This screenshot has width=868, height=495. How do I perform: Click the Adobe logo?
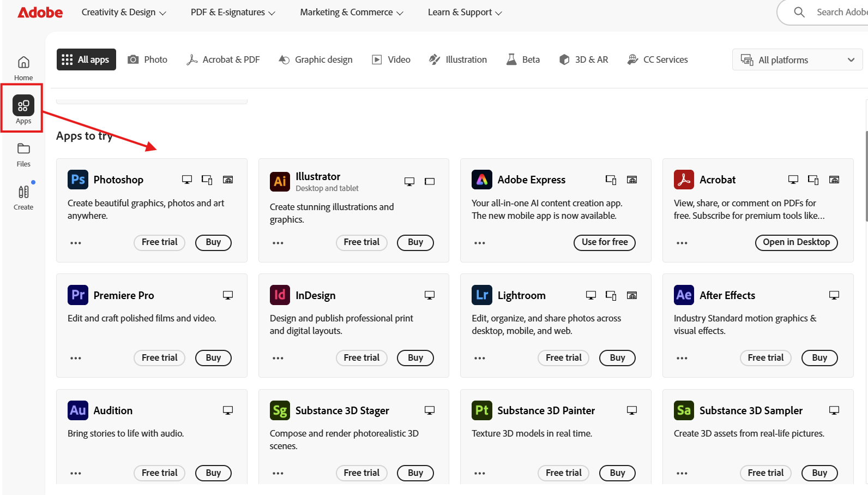[40, 12]
